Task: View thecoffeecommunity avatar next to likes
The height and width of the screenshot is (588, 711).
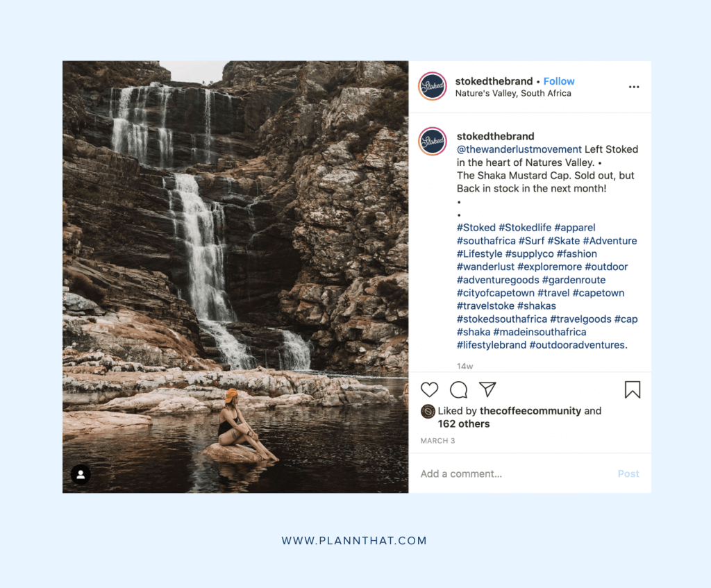Action: (428, 411)
